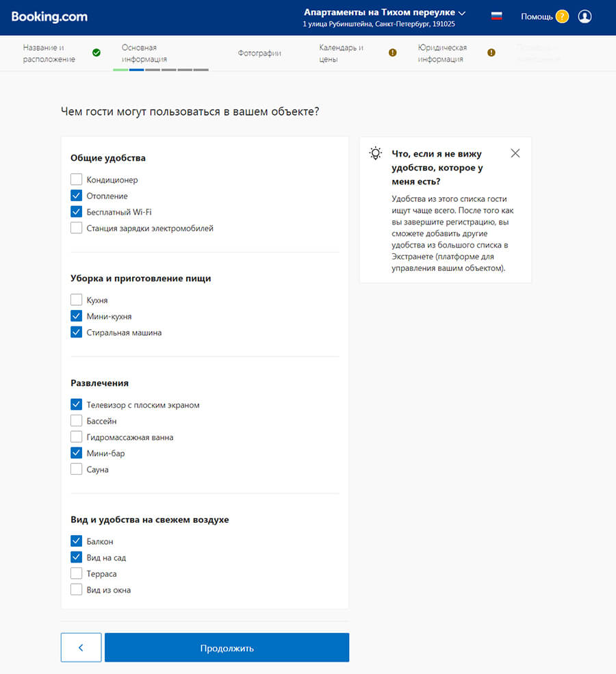Open the Фотографии step tab
616x674 pixels.
click(259, 53)
